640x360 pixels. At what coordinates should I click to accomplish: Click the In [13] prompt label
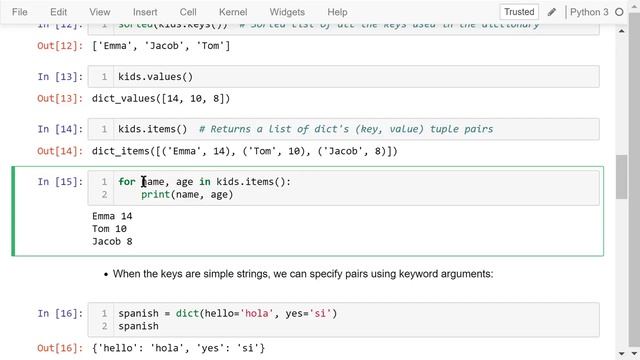[x=60, y=77]
